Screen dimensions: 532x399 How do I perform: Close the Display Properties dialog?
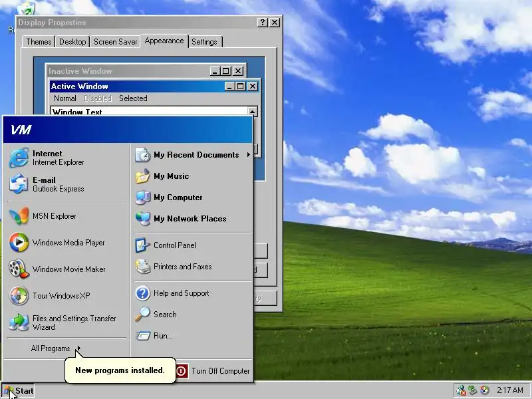click(275, 23)
